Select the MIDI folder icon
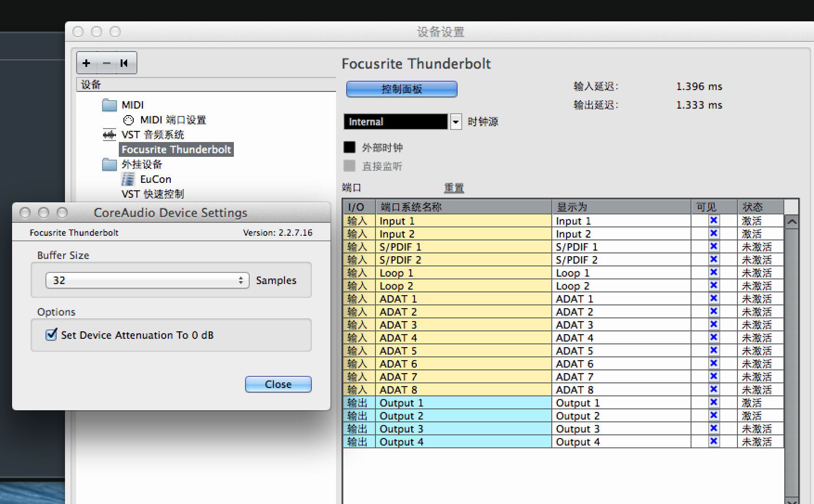This screenshot has height=504, width=814. (x=110, y=105)
